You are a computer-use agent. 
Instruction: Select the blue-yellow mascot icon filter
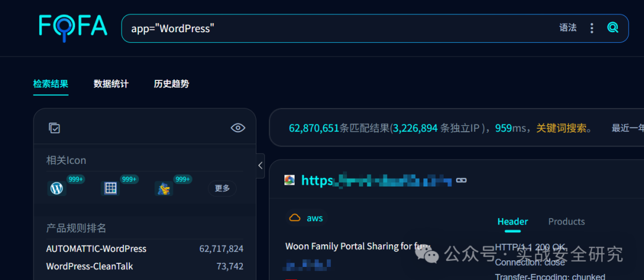coord(163,188)
